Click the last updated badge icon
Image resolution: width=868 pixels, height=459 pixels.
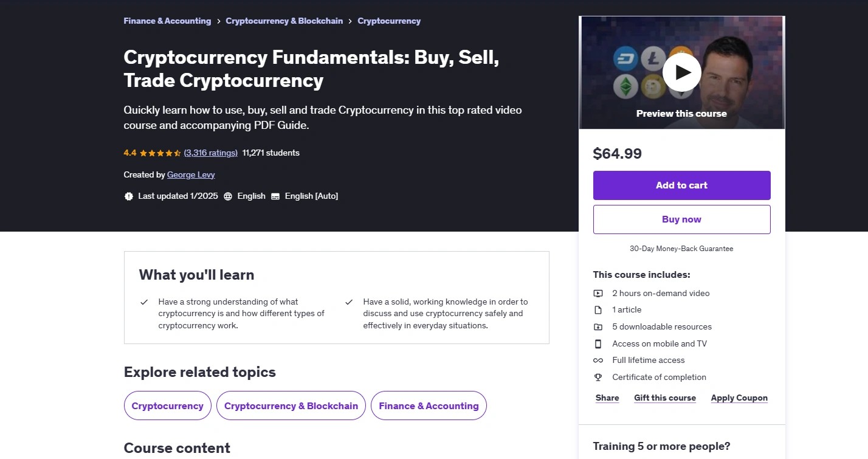click(x=129, y=196)
